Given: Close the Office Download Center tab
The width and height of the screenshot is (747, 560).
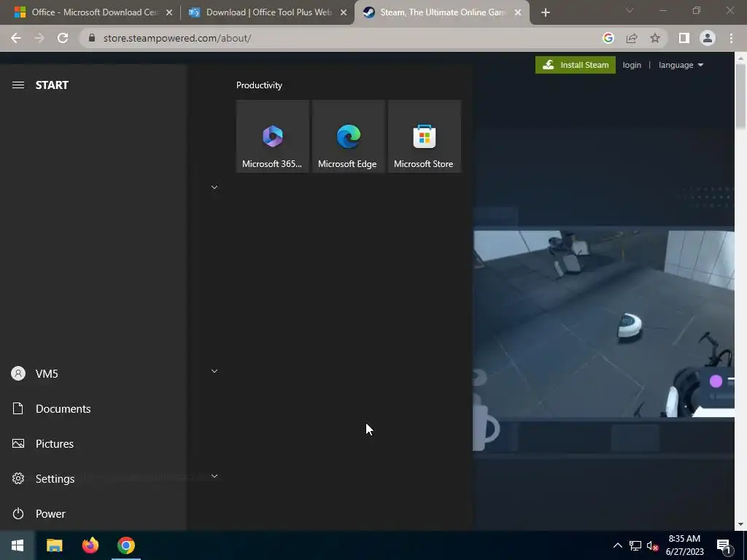Looking at the screenshot, I should 169,12.
